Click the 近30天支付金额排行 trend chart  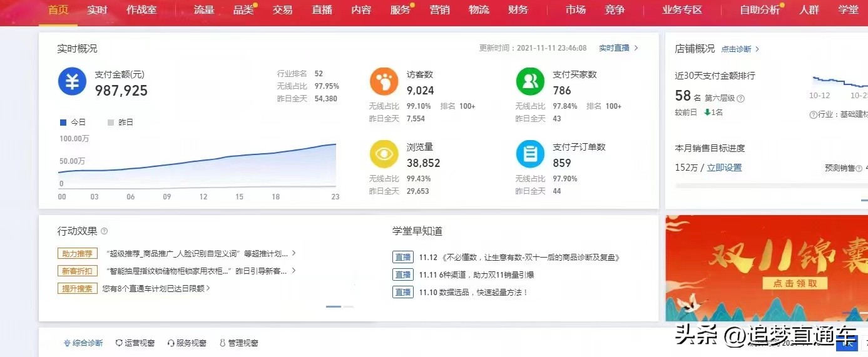pos(840,82)
